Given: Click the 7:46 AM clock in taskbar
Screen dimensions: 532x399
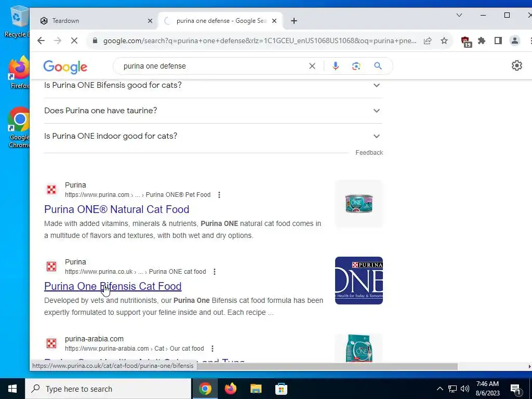Looking at the screenshot, I should pos(487,389).
